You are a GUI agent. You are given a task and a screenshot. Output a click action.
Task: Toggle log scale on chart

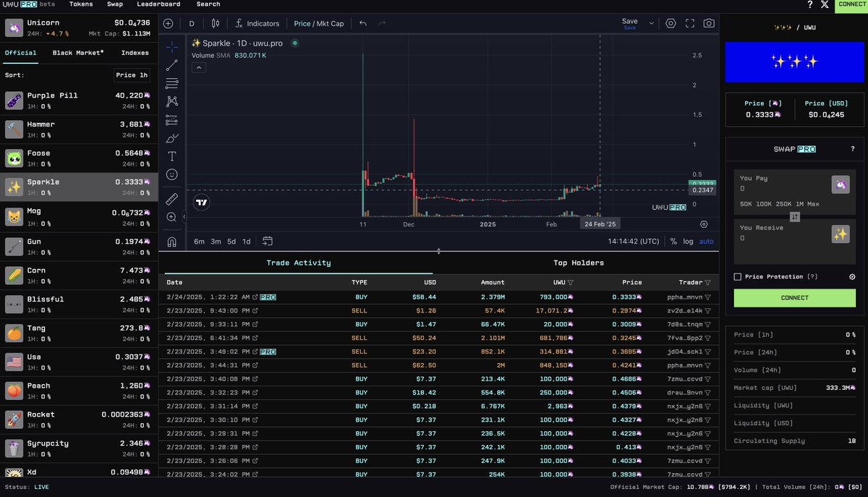[x=688, y=242]
